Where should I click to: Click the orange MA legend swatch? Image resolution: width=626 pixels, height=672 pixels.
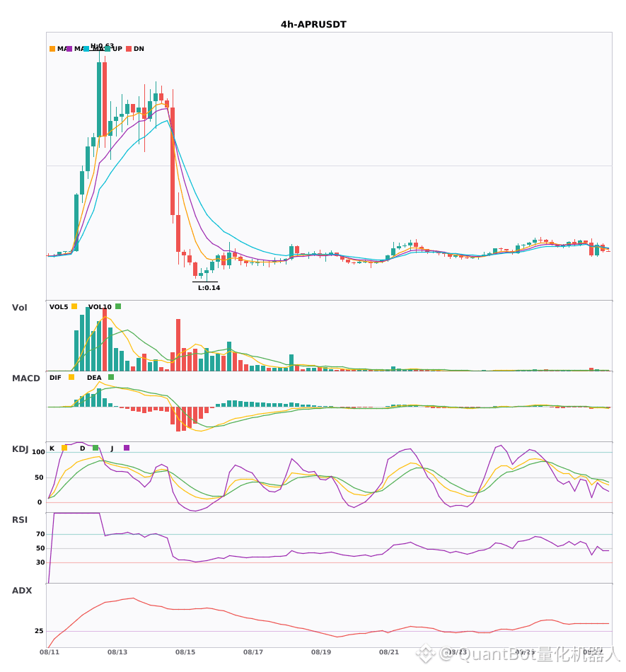[52, 49]
